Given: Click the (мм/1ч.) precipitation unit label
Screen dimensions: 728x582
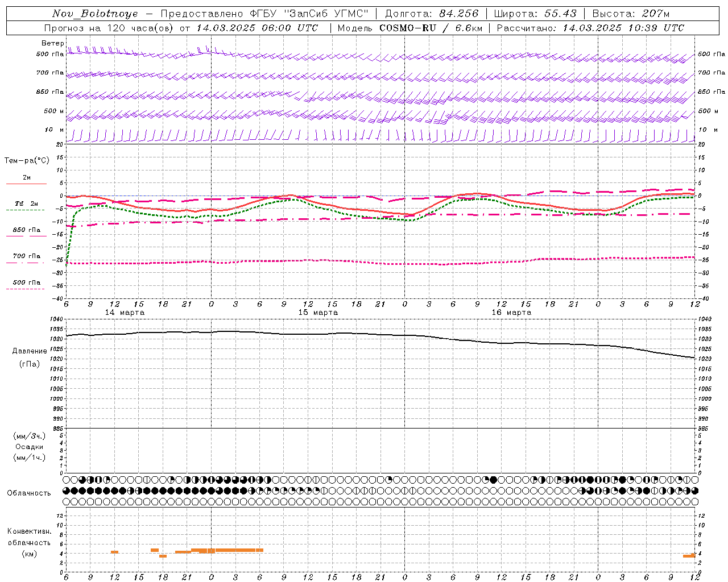Looking at the screenshot, I should click(x=30, y=458).
